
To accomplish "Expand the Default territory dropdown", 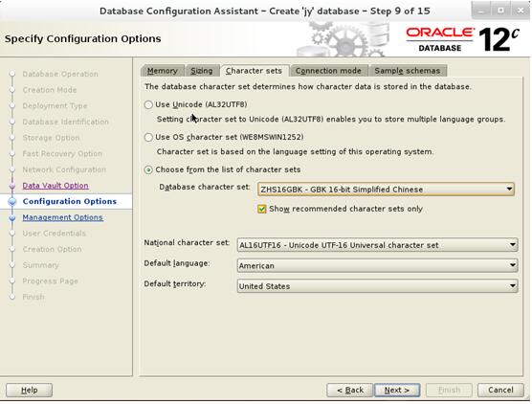I will coord(377,286).
